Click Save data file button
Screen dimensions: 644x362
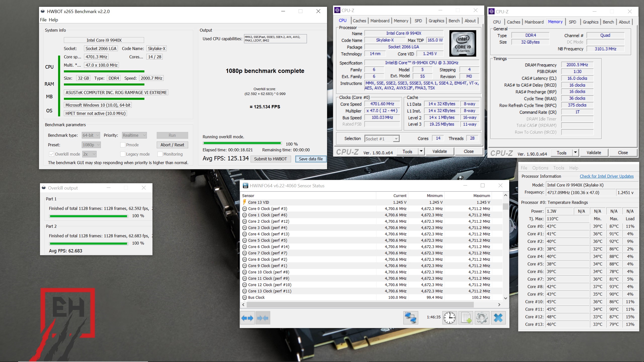311,159
